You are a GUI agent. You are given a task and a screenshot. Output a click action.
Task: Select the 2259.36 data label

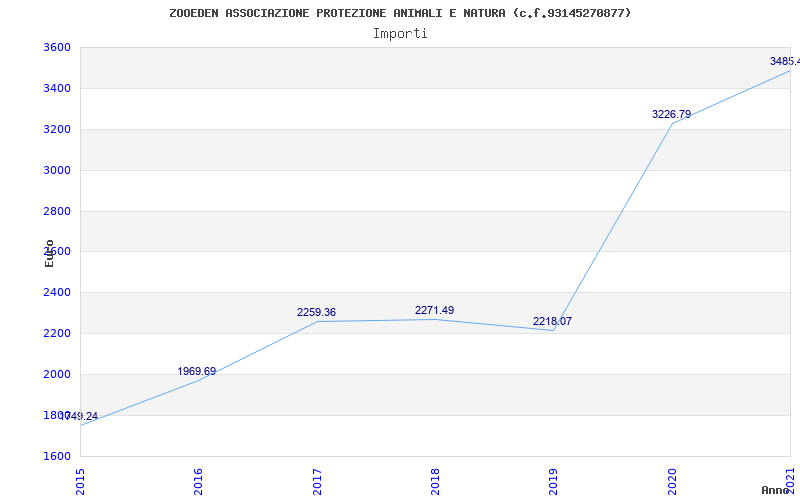316,312
